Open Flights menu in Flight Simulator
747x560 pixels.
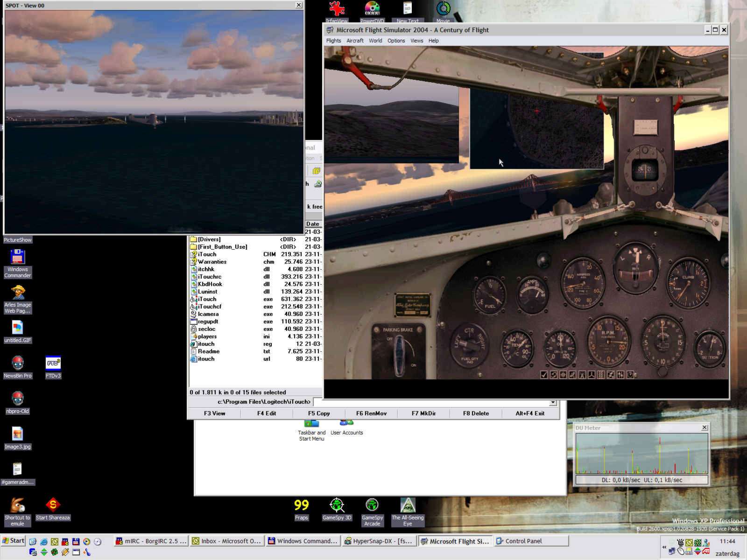[333, 41]
